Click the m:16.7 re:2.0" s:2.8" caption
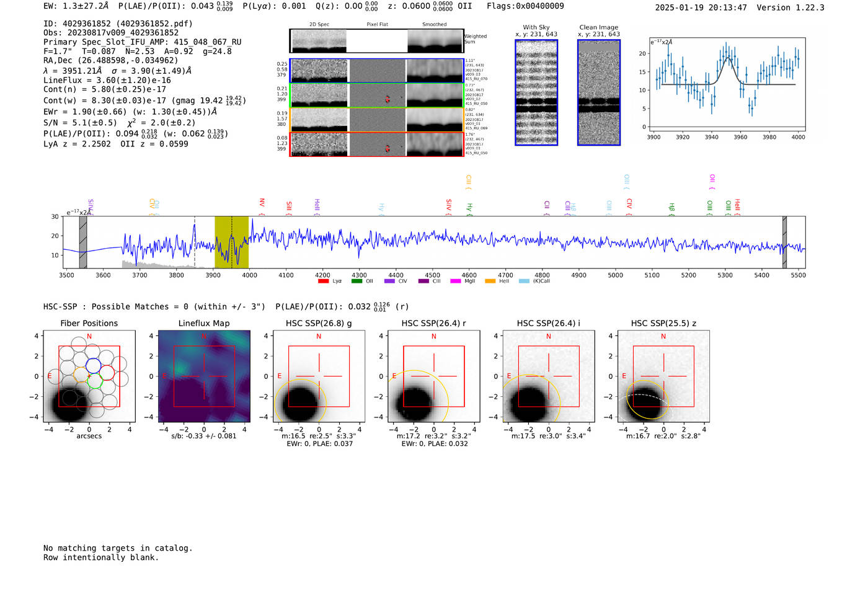 point(663,436)
